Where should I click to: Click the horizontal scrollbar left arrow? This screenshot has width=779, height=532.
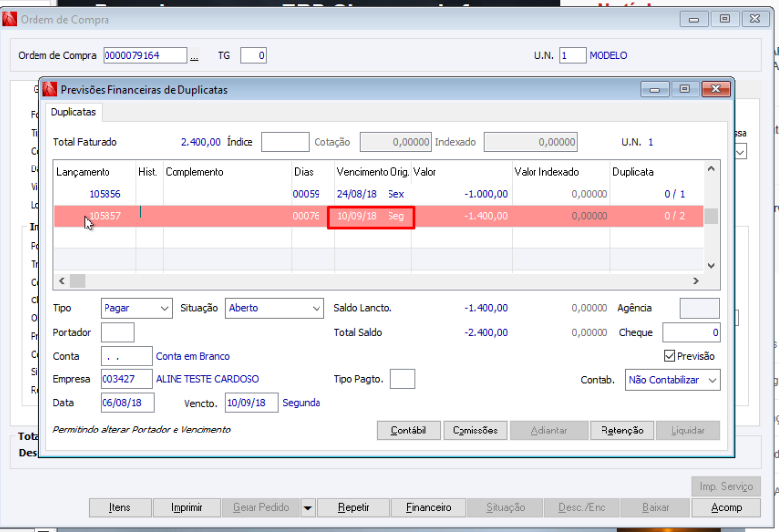pos(62,281)
